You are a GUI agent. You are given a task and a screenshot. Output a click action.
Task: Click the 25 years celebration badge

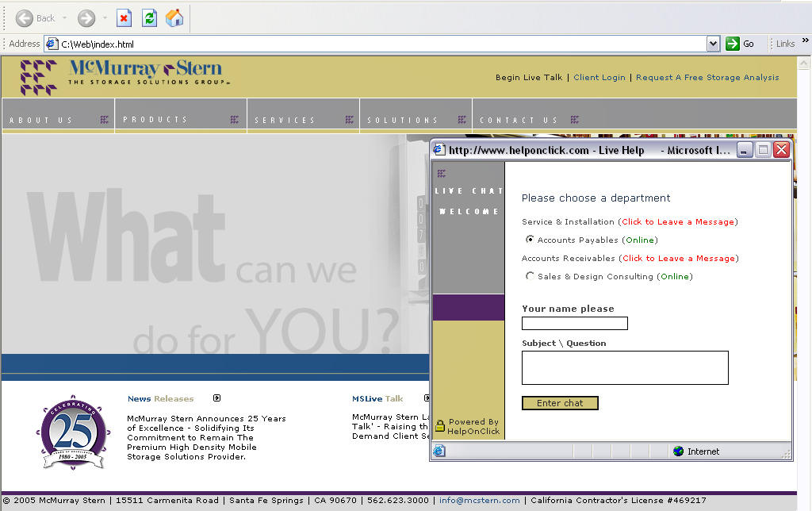tap(73, 432)
